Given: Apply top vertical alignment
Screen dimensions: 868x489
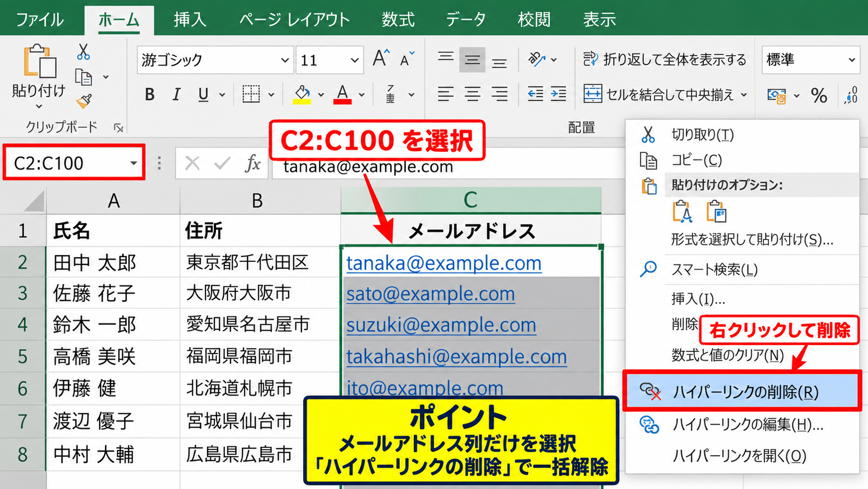Looking at the screenshot, I should 445,58.
